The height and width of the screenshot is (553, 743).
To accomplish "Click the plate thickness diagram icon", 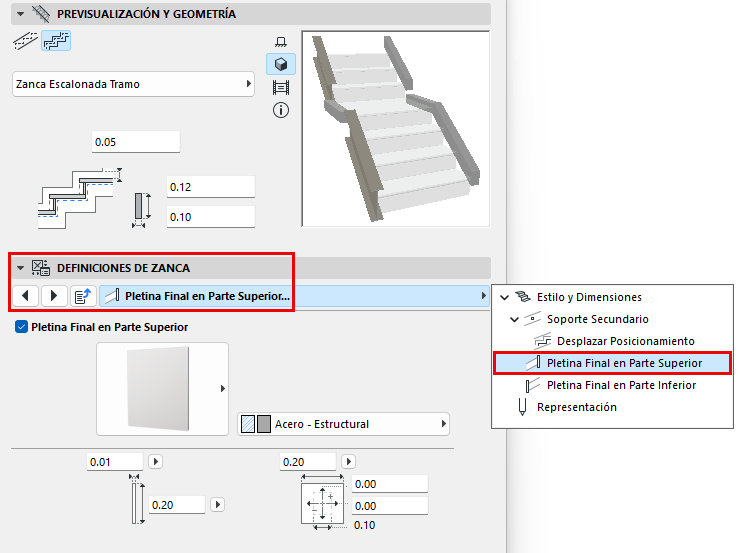I will point(136,498).
